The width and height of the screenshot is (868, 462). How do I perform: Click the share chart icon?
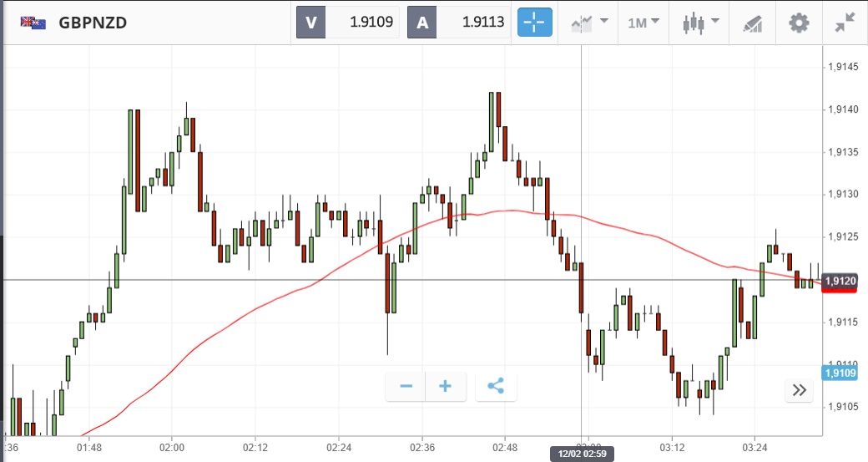tap(496, 386)
